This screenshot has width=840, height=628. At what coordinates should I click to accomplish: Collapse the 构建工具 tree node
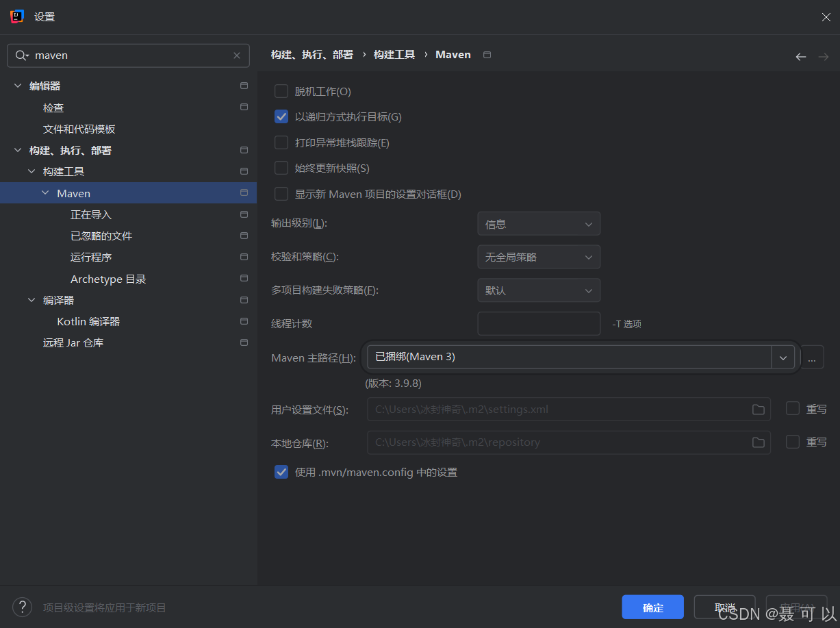click(31, 171)
